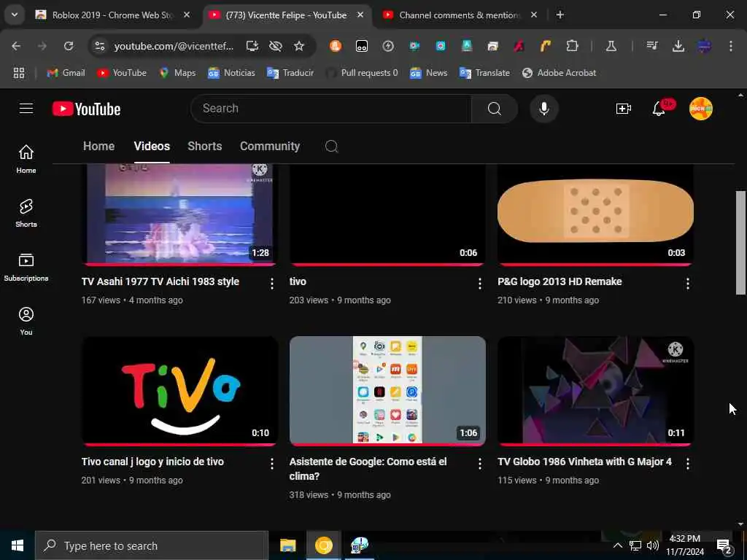View site information icon in address bar
The width and height of the screenshot is (747, 560).
pos(99,46)
